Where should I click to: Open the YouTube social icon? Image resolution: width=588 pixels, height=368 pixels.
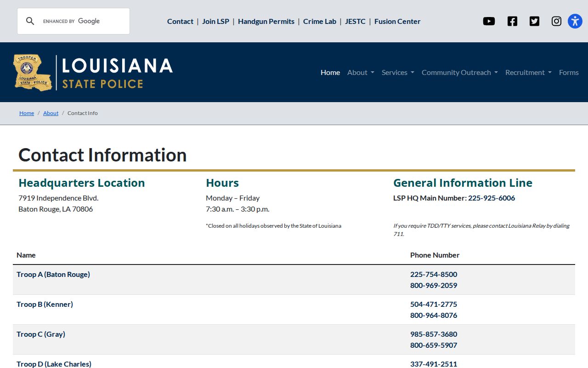(x=489, y=21)
